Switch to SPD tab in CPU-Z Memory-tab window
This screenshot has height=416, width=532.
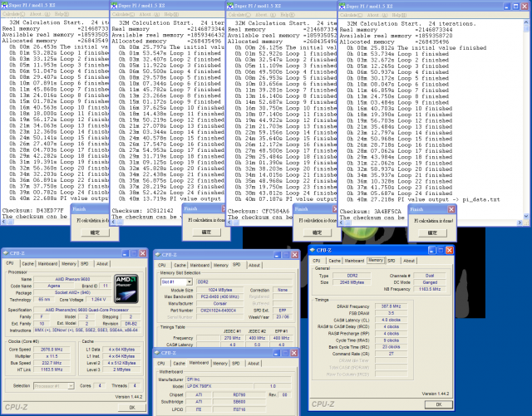click(x=392, y=261)
